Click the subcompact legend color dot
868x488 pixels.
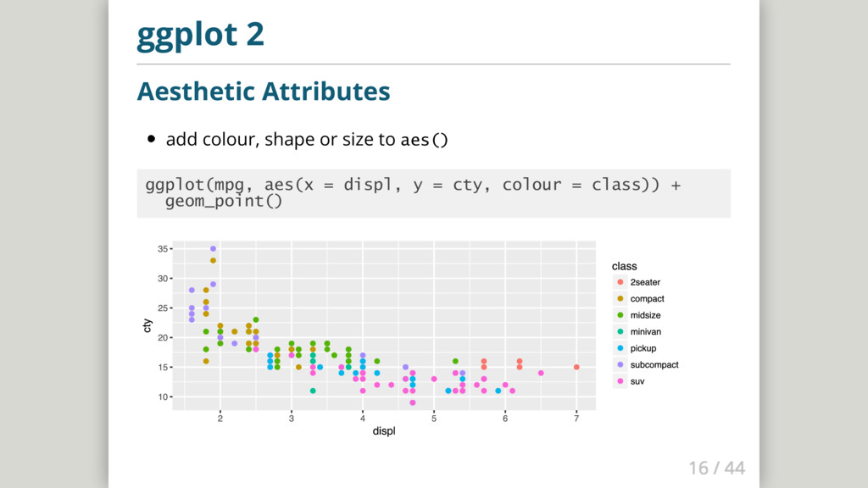(x=620, y=364)
